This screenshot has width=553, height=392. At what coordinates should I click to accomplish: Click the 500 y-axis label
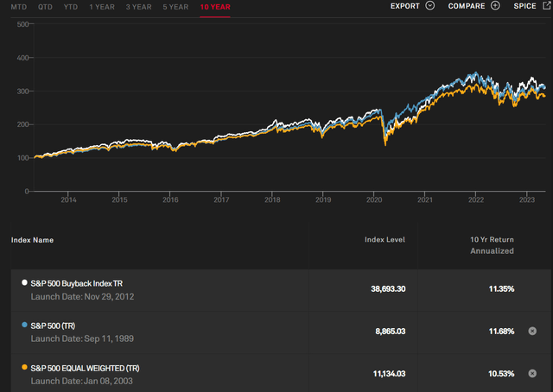22,24
